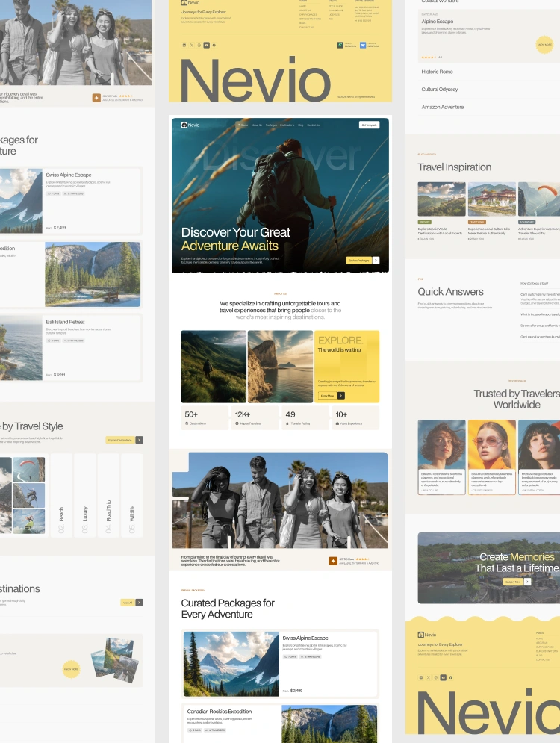Open Contact Us in the hero navigation

pos(313,125)
